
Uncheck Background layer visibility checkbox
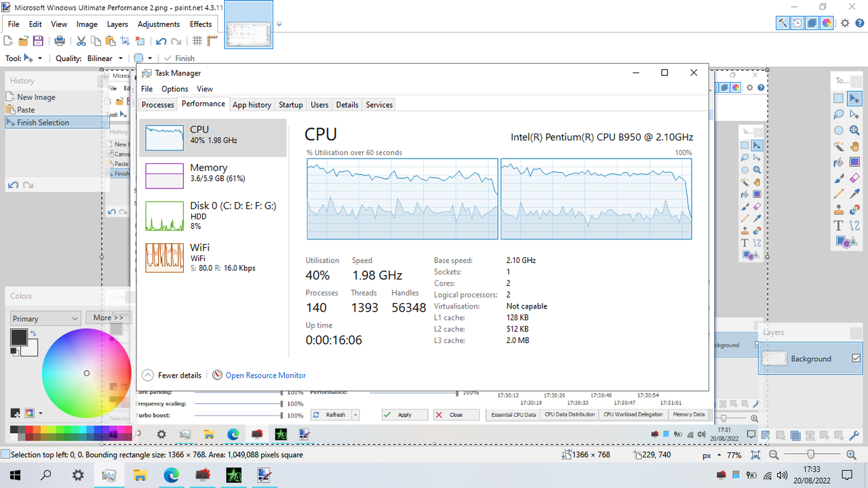click(x=856, y=358)
